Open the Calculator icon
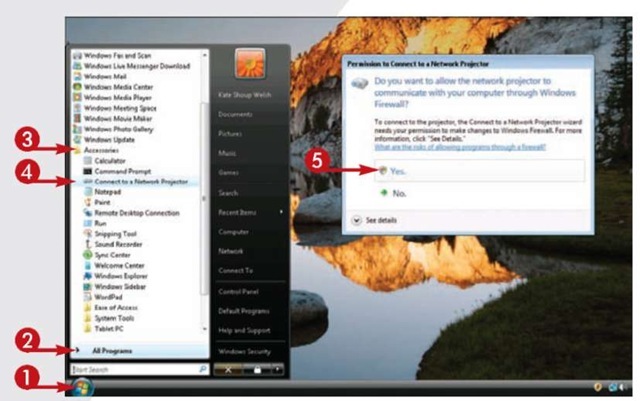This screenshot has height=401, width=640. pyautogui.click(x=87, y=160)
